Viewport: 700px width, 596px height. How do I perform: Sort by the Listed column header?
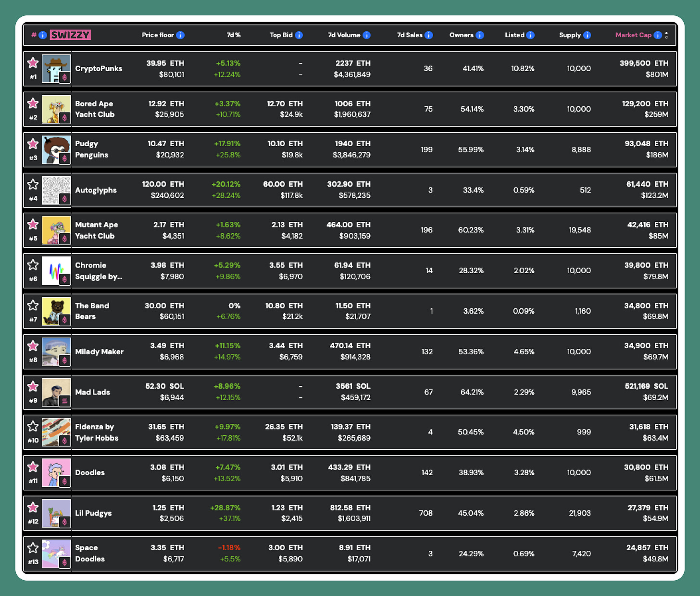514,35
